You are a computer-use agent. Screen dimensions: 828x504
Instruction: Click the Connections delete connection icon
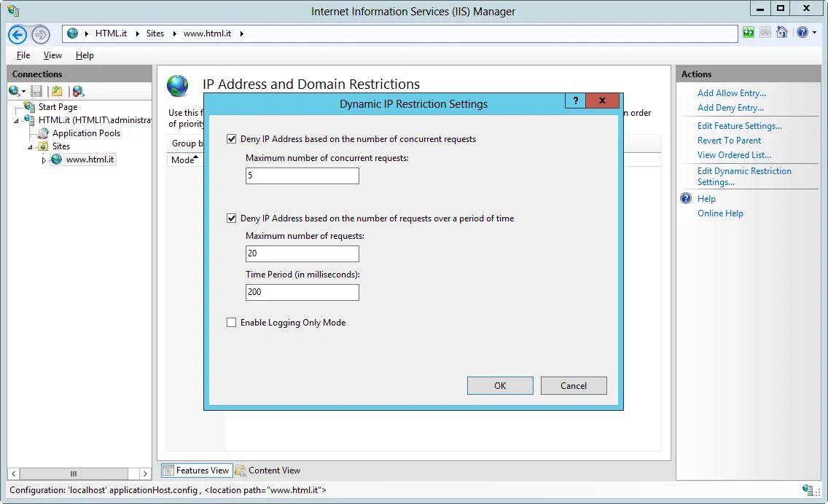(78, 91)
